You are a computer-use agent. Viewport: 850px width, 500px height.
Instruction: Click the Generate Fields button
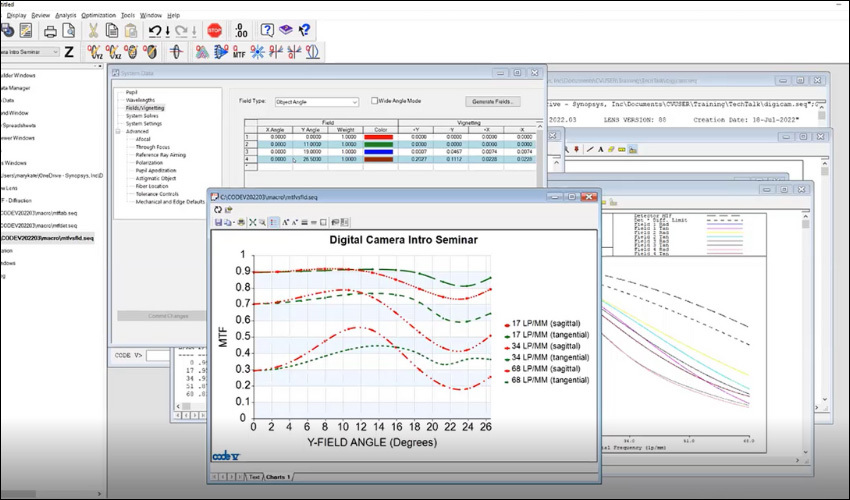[x=493, y=101]
